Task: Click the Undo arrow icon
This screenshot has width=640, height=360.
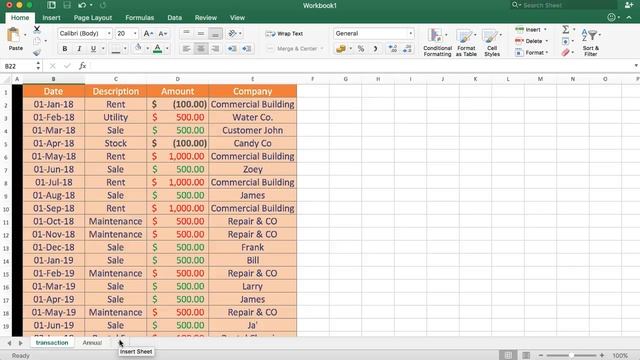Action: (82, 5)
